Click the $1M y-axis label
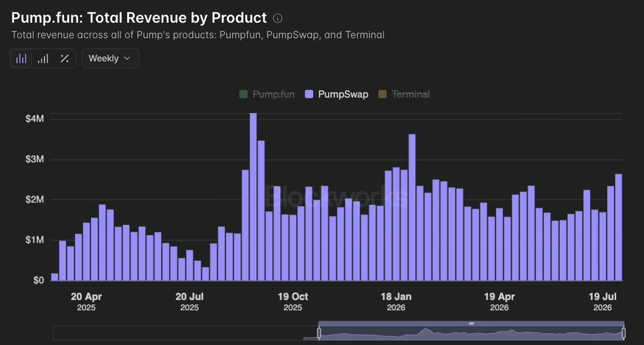 tap(34, 240)
